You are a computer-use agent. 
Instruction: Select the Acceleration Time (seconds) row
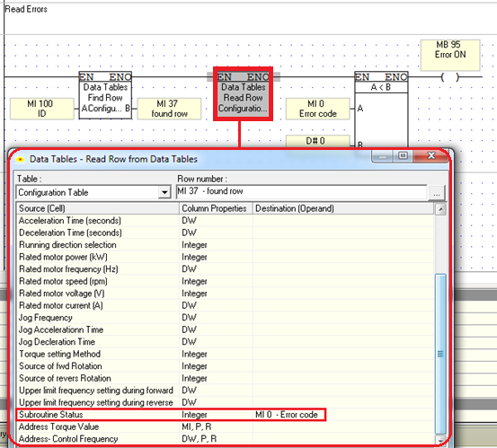coord(225,220)
